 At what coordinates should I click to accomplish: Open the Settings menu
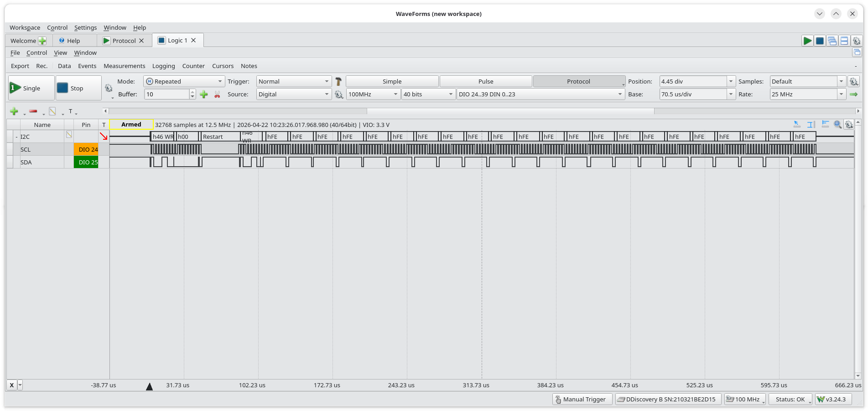[85, 27]
